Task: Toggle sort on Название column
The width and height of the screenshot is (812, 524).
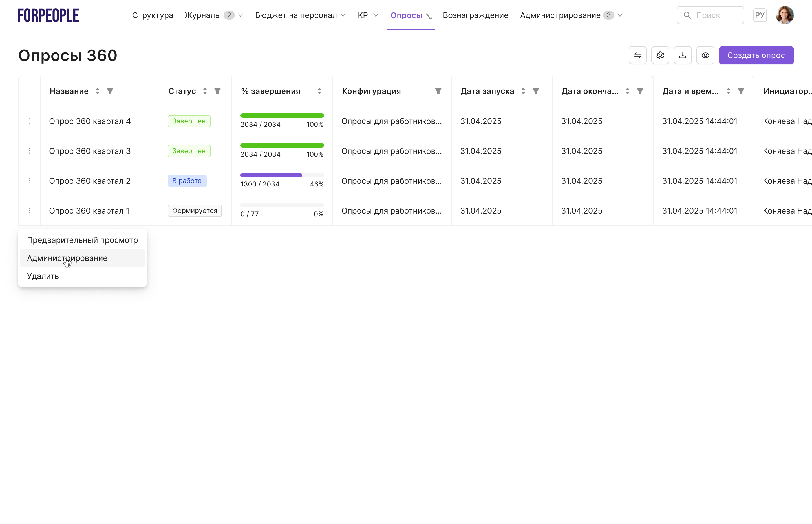Action: [97, 91]
